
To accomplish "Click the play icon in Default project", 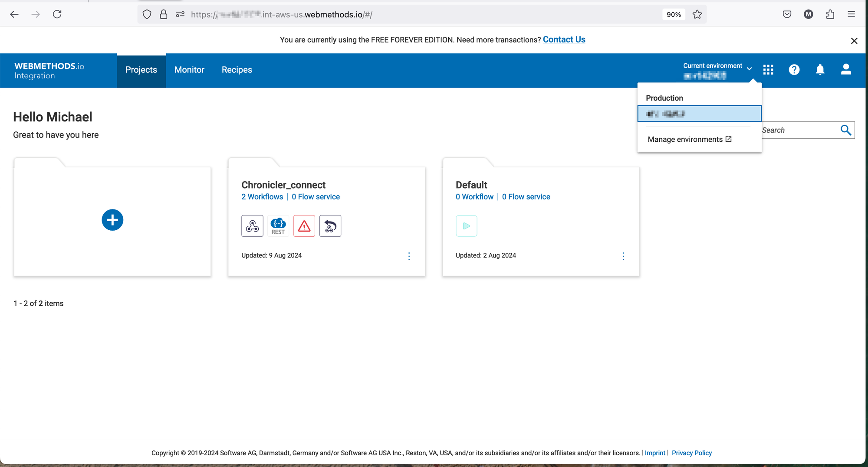I will point(467,226).
